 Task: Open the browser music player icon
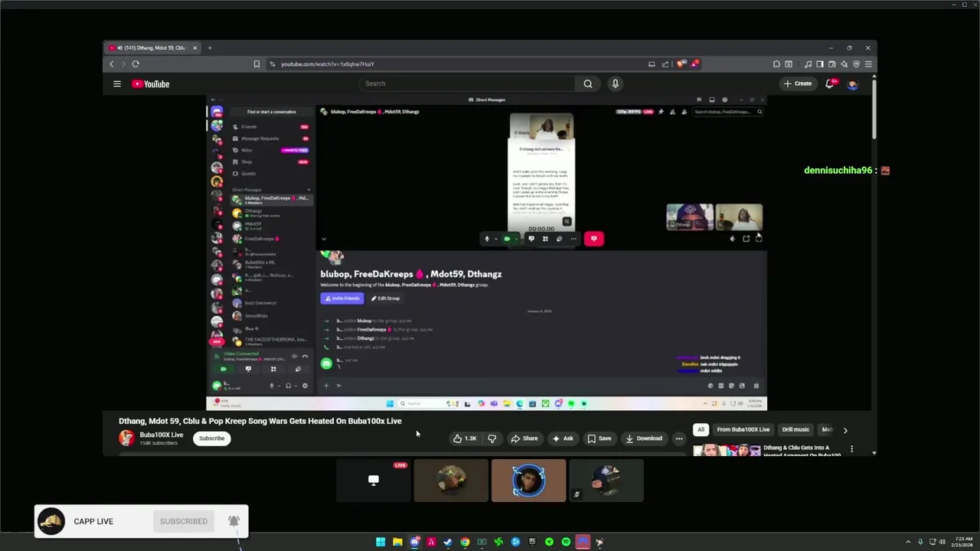[x=808, y=64]
